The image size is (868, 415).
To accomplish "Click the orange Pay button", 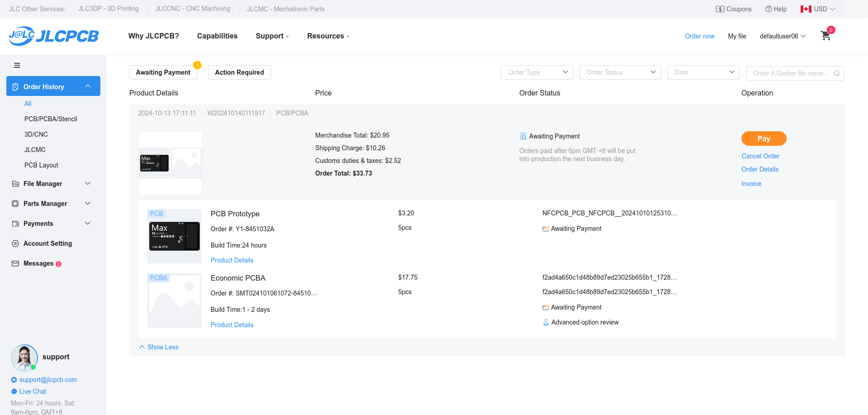I will tap(764, 138).
